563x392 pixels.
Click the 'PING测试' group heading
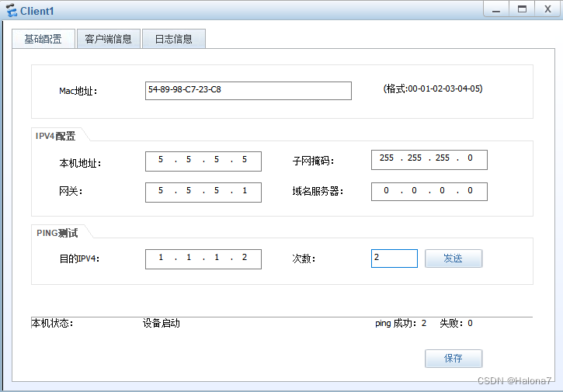[x=57, y=233]
